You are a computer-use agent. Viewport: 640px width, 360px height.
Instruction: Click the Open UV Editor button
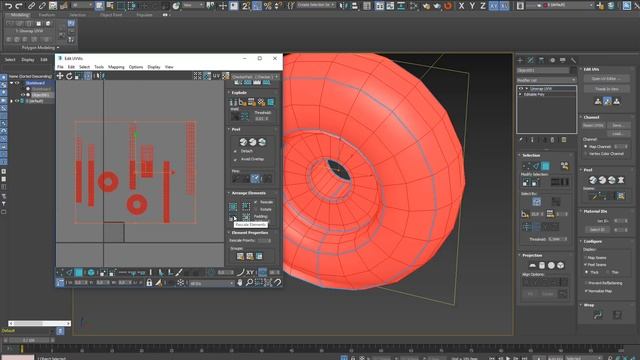click(607, 79)
